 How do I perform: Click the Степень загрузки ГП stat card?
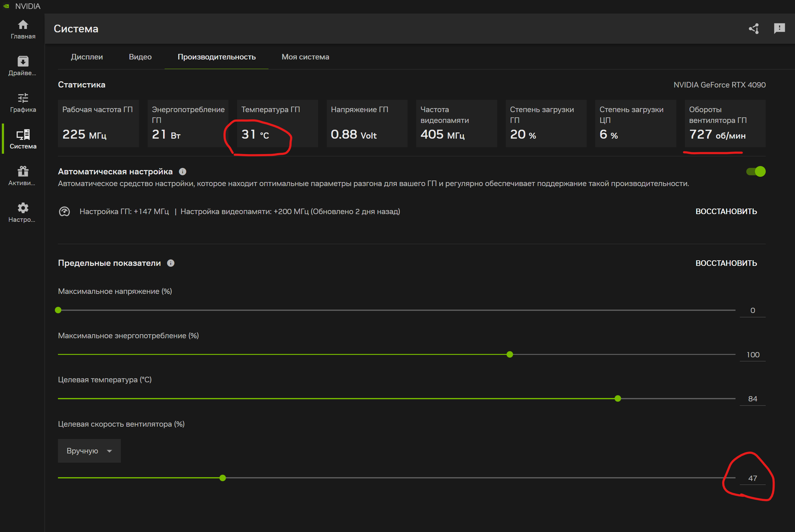546,124
